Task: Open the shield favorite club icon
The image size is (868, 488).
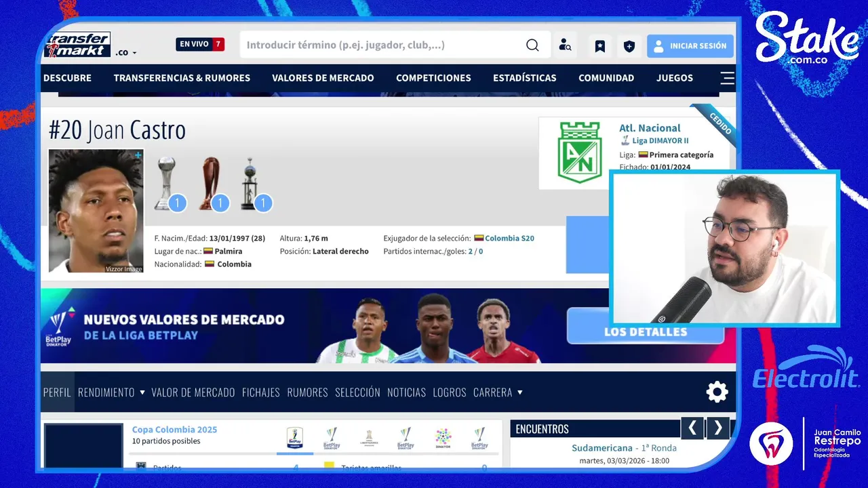Action: pos(629,46)
